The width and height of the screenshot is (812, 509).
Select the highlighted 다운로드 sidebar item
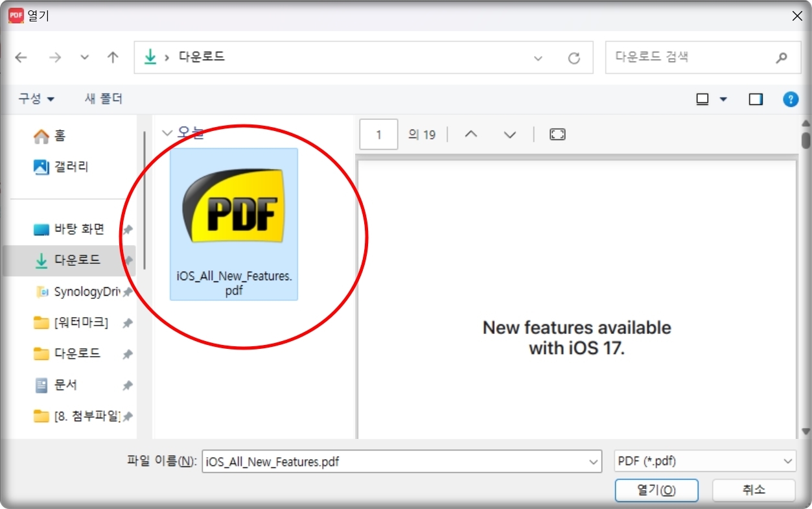tap(69, 260)
